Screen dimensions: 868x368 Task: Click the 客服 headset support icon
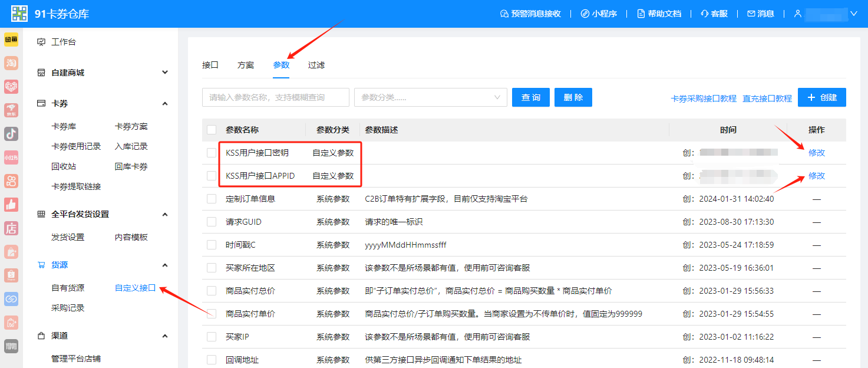coord(704,14)
